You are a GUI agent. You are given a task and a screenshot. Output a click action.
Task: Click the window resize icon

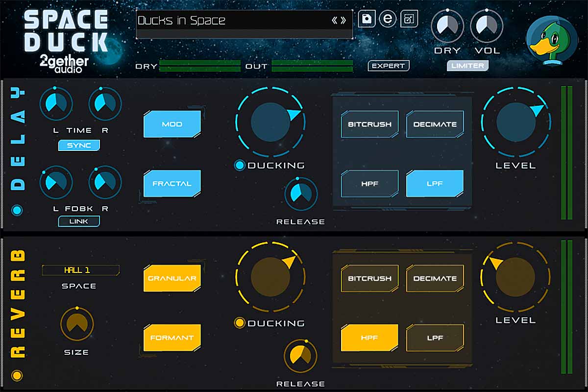pos(408,19)
